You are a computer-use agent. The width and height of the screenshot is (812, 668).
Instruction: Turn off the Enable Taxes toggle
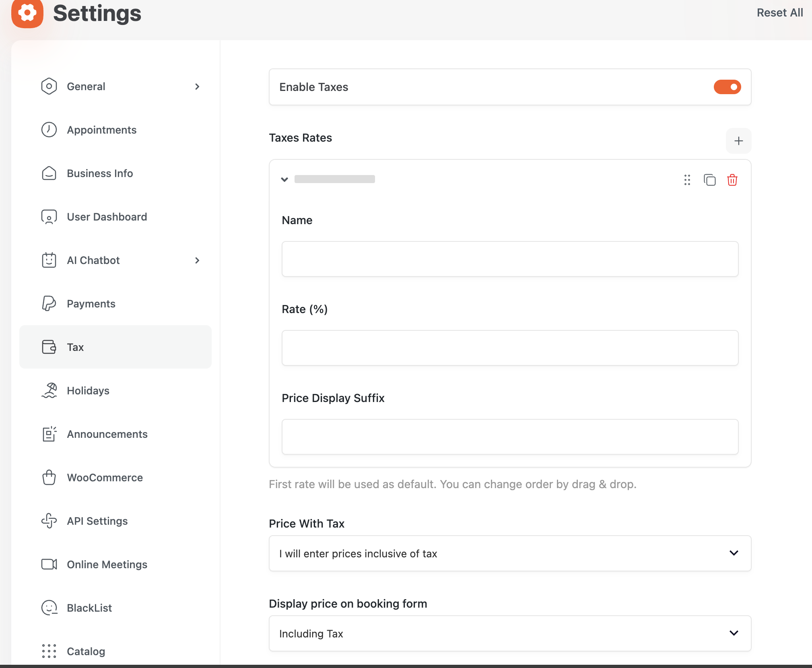click(727, 87)
